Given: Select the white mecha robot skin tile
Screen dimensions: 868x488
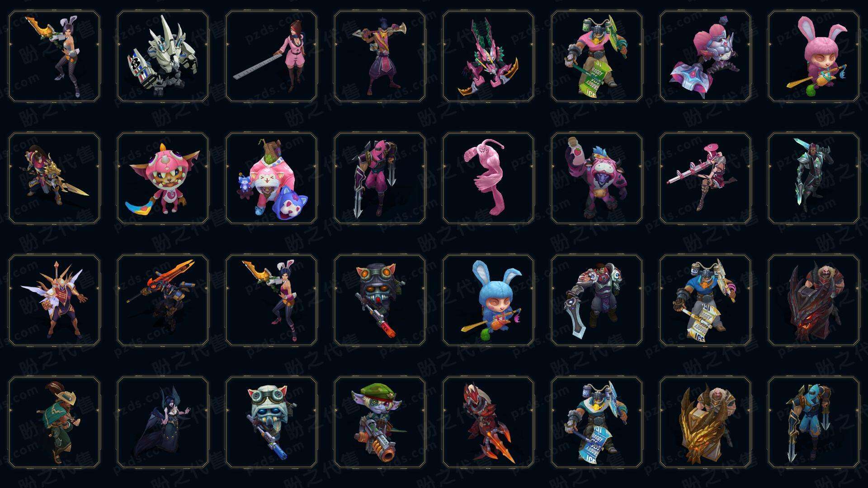Looking at the screenshot, I should [x=163, y=56].
